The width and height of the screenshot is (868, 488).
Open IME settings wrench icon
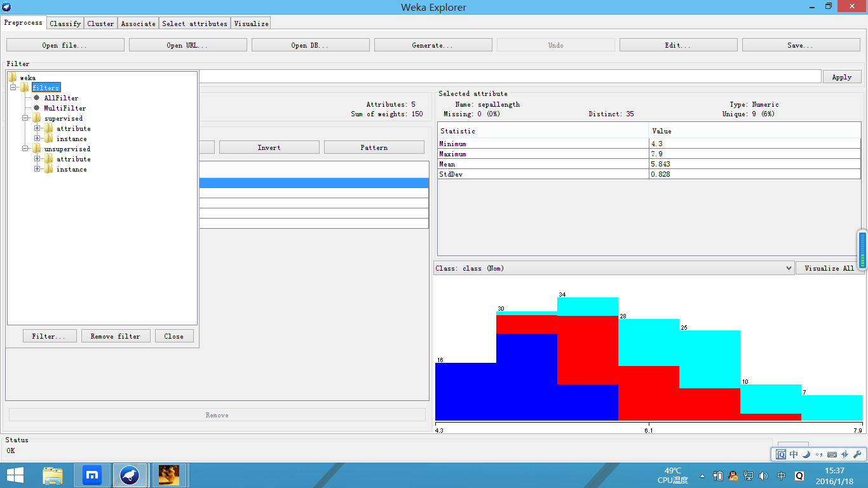click(x=857, y=454)
